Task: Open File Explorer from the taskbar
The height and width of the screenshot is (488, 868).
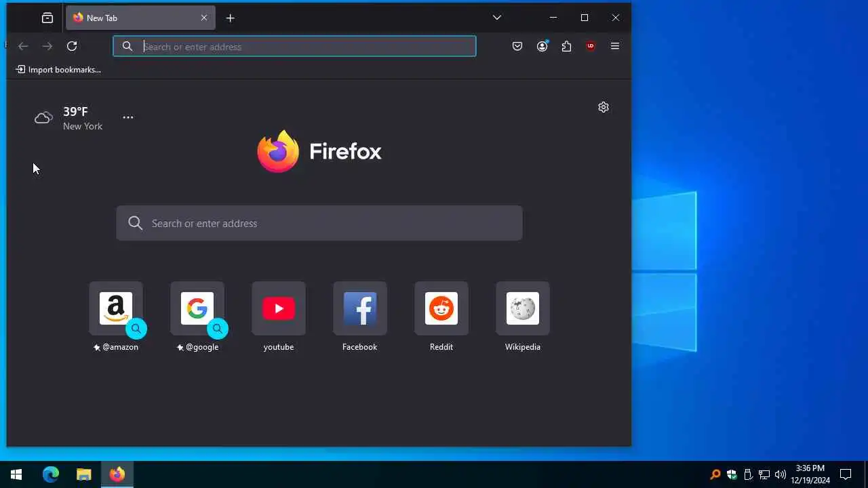Action: [x=83, y=474]
